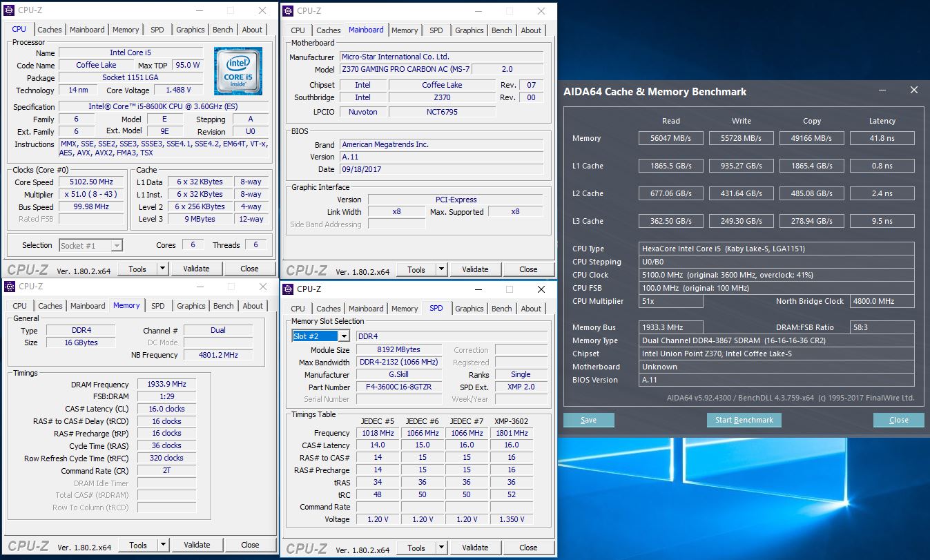
Task: Switch to Caches tab in CPU window
Action: 50,30
